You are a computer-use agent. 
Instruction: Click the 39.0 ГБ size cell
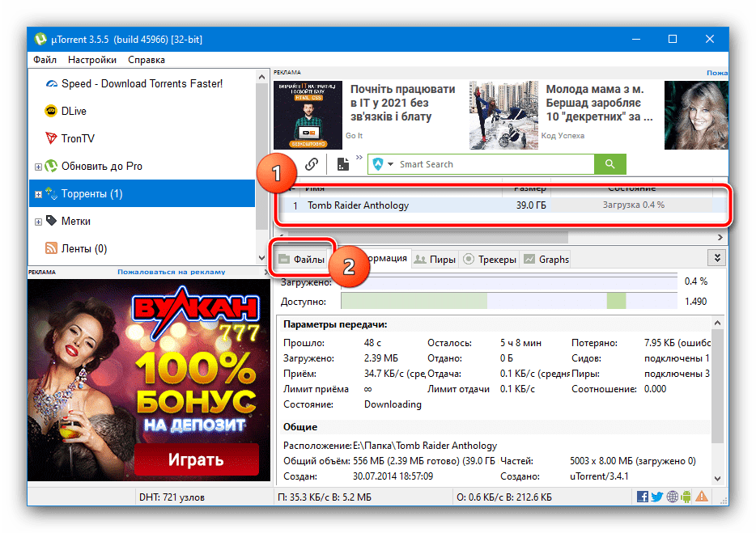point(531,205)
